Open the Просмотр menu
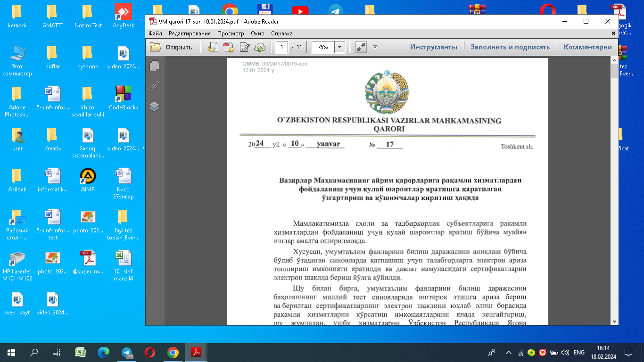644x362 pixels. (231, 33)
